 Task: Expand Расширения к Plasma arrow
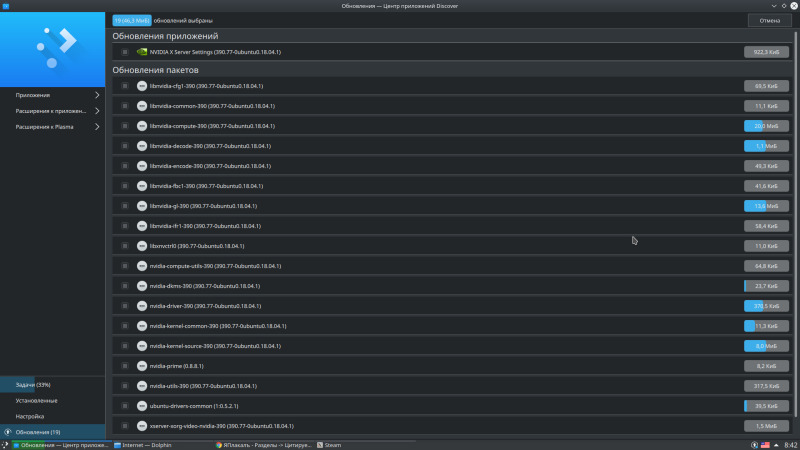click(x=97, y=127)
